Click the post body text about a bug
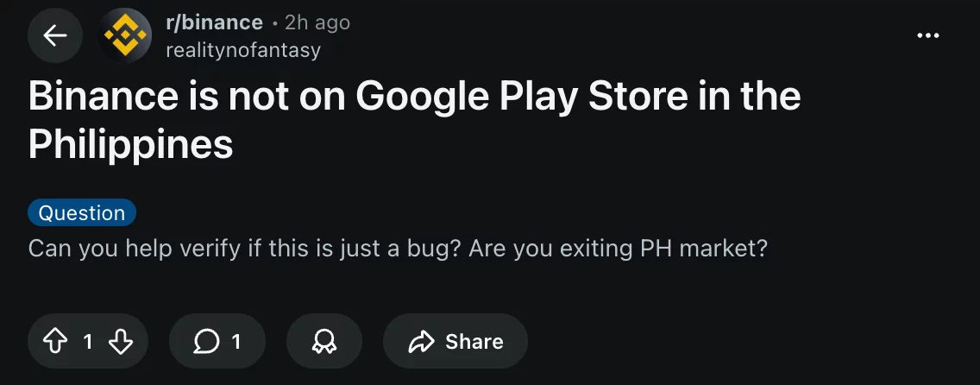The image size is (980, 385). 397,249
